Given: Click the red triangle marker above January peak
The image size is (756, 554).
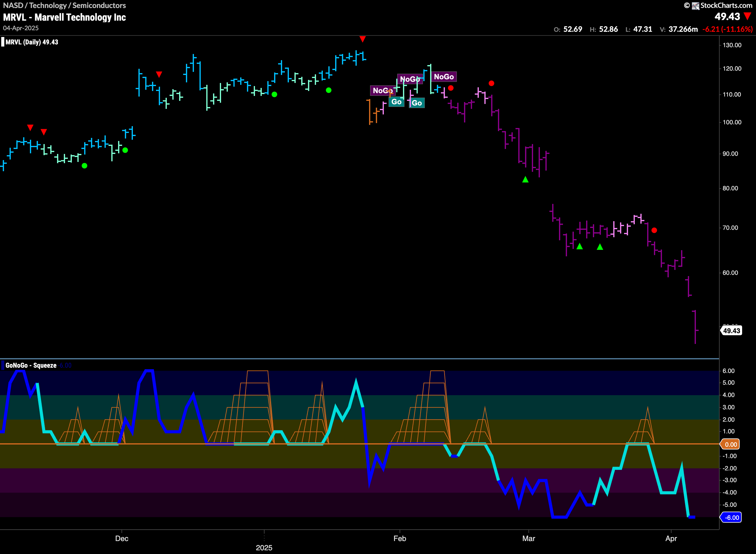Looking at the screenshot, I should point(362,39).
